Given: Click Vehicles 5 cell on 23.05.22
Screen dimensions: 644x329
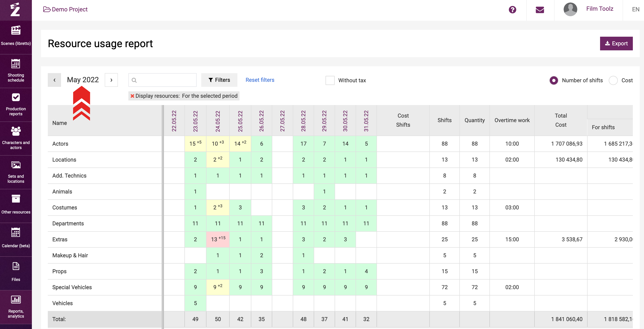Looking at the screenshot, I should pos(195,303).
